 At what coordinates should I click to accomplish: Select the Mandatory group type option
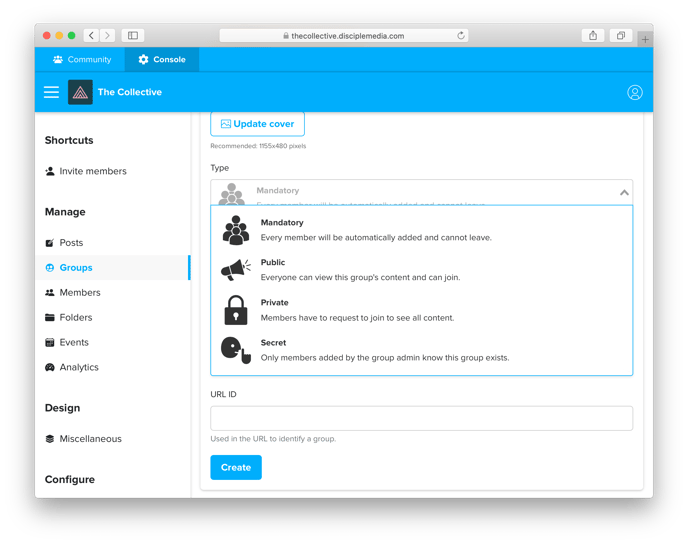click(422, 230)
